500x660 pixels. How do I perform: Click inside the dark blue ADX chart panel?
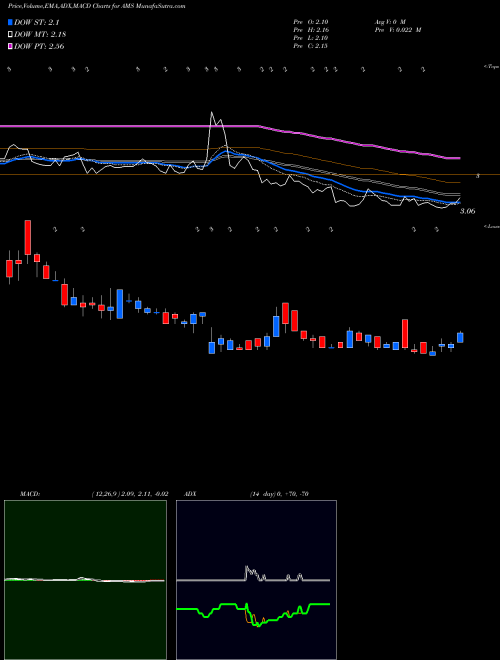tap(256, 580)
